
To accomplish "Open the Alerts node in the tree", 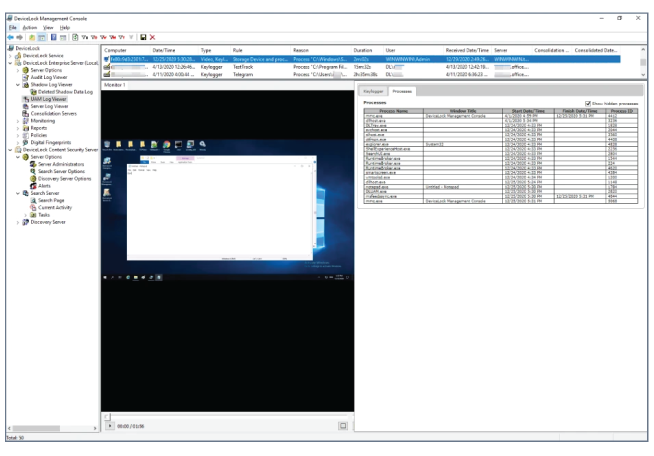I will (46, 185).
